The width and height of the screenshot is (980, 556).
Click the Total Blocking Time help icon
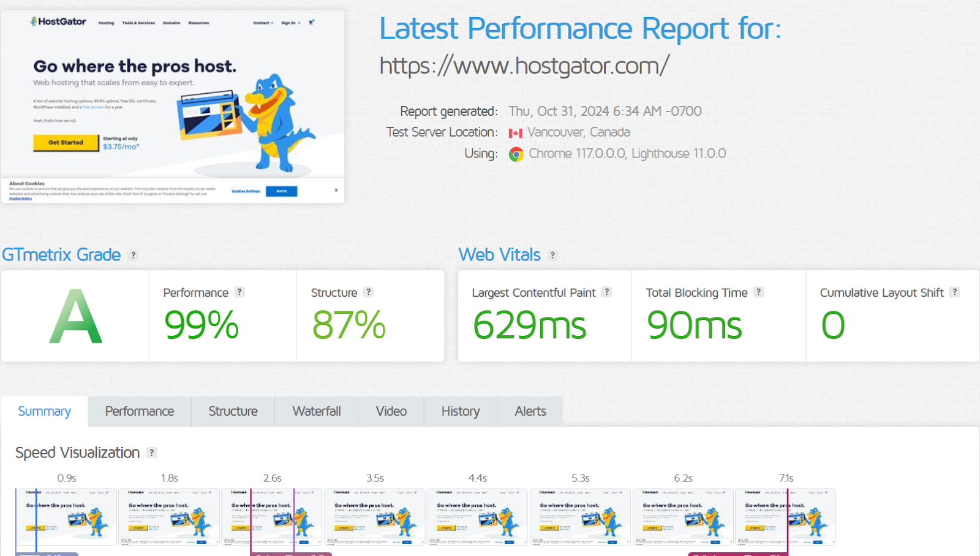click(758, 292)
